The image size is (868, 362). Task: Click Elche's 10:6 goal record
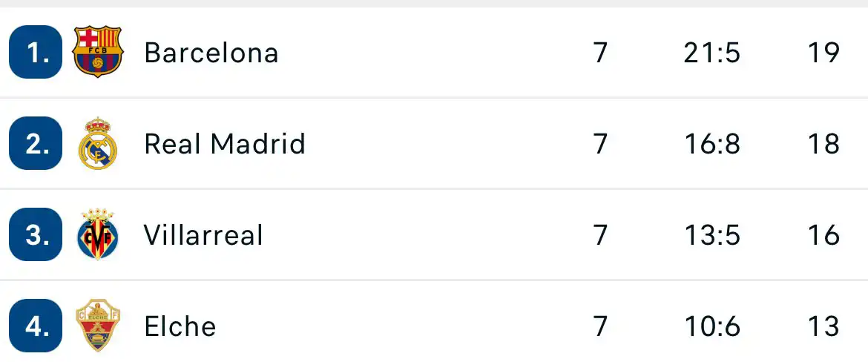tap(712, 326)
